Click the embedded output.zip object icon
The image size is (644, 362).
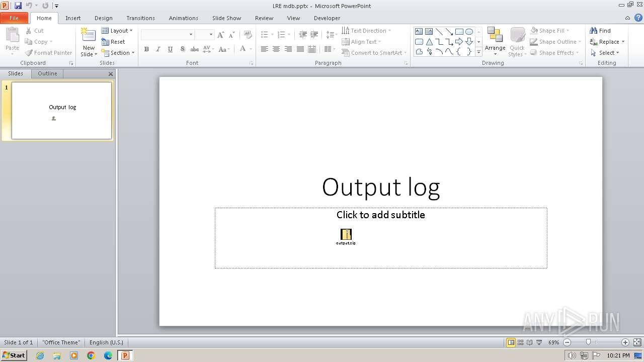[346, 236]
